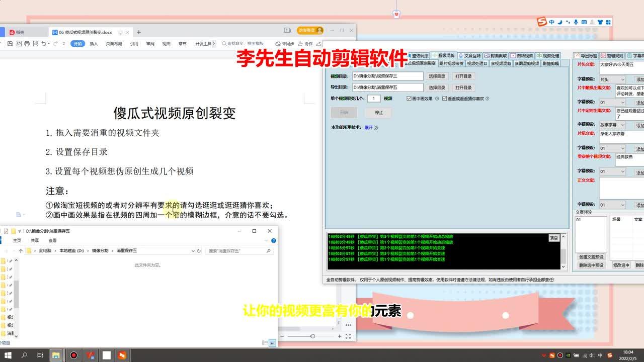Screen dimensions: 644x362
Task: Click the 创建文案预设 button
Action: [x=591, y=257]
